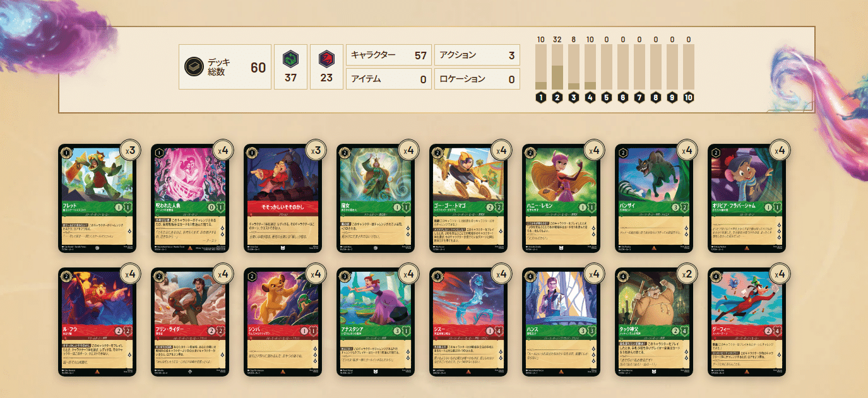
Task: Click the cost 1 hexagon icon
Action: pyautogui.click(x=540, y=98)
